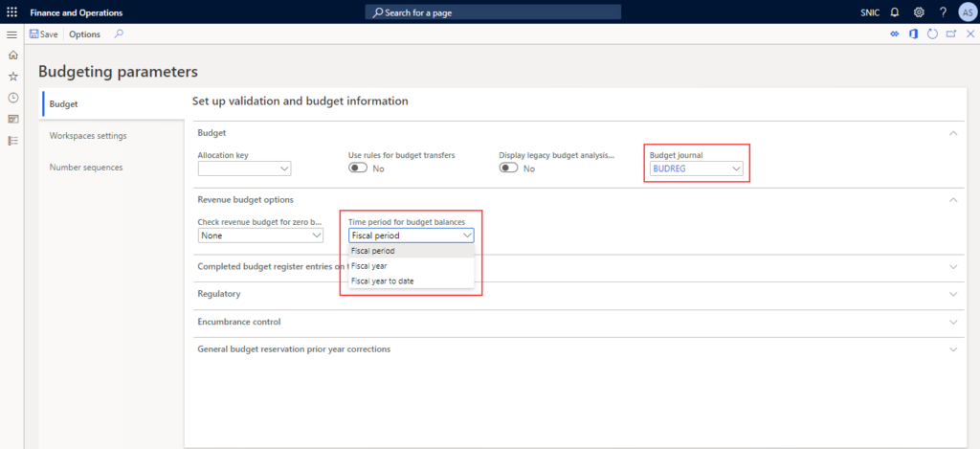Open Favorites star in the sidebar
Screen dimensions: 980x449
[12, 77]
